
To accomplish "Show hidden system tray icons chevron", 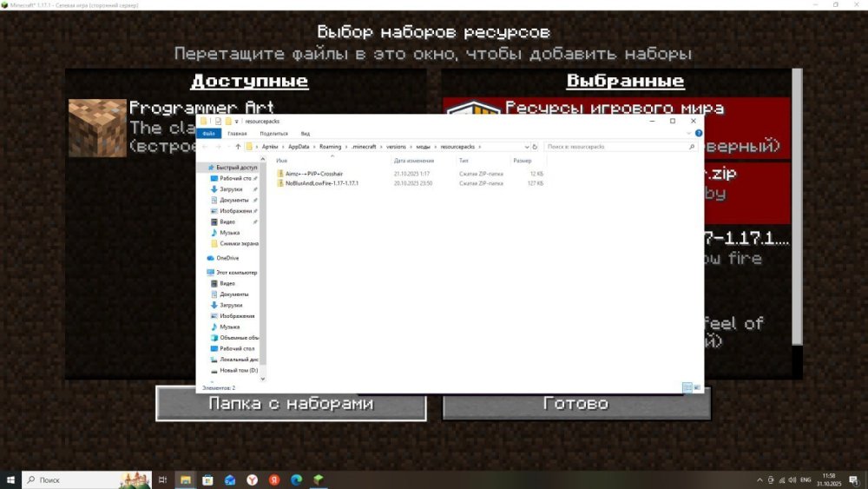I will click(759, 479).
